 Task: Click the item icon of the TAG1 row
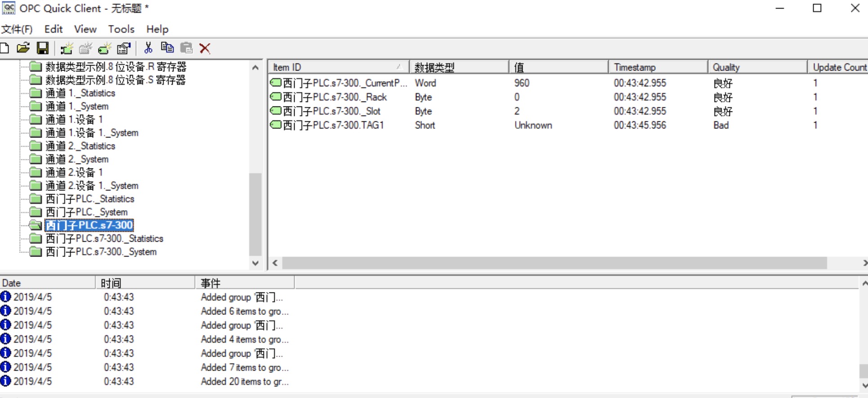[x=276, y=125]
